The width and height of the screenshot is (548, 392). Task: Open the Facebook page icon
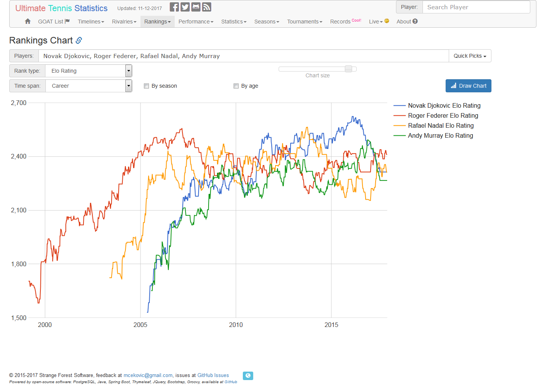coord(174,7)
